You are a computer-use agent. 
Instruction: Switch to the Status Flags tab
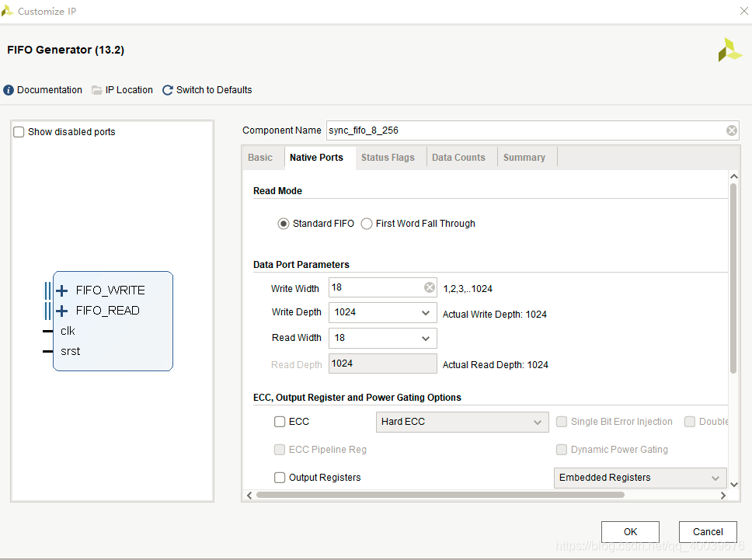(x=388, y=158)
